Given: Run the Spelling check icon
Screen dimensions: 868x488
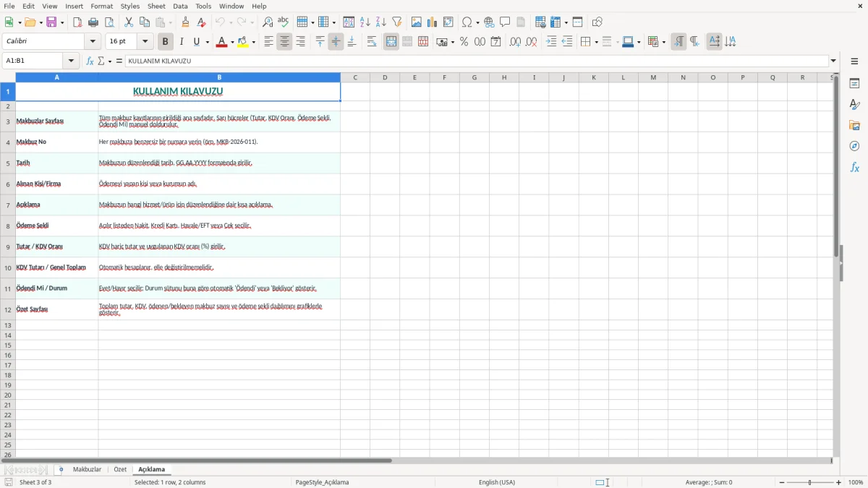Looking at the screenshot, I should 284,22.
